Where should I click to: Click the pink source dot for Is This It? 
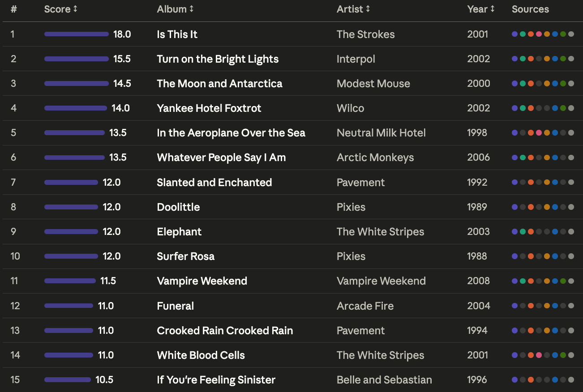[539, 34]
